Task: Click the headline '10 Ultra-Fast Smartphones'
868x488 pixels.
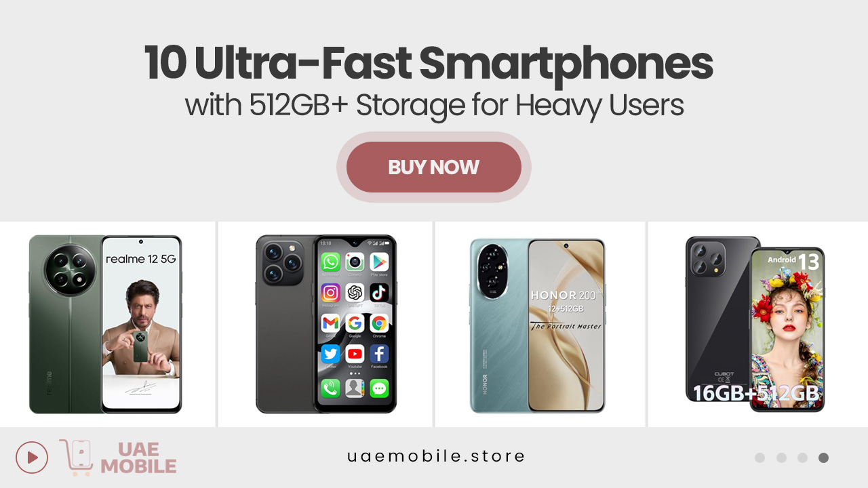Action: pos(429,63)
